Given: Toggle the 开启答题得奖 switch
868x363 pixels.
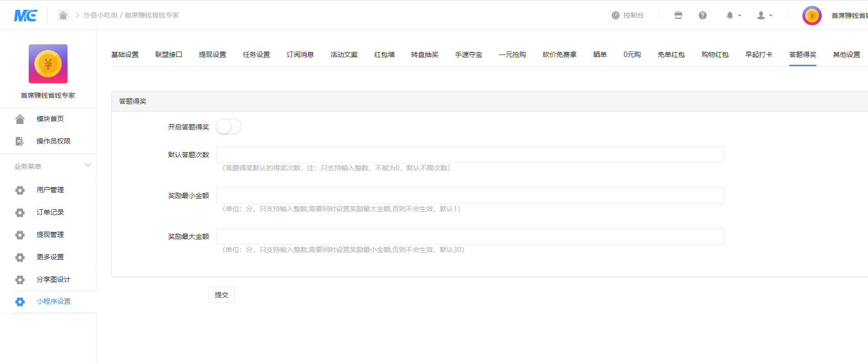Looking at the screenshot, I should pyautogui.click(x=228, y=127).
